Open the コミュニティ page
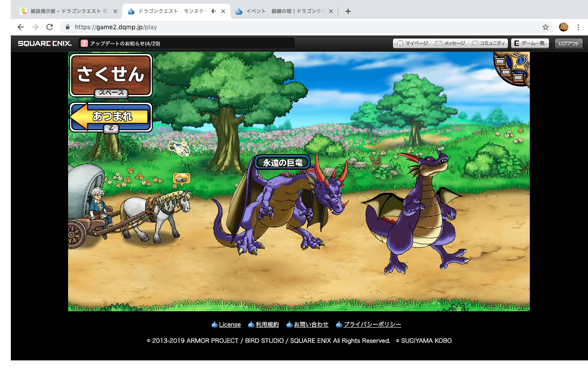 488,43
